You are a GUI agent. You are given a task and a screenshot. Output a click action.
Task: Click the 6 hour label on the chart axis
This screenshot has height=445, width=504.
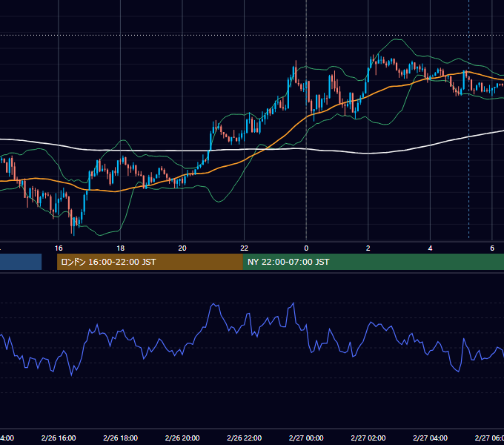click(492, 248)
